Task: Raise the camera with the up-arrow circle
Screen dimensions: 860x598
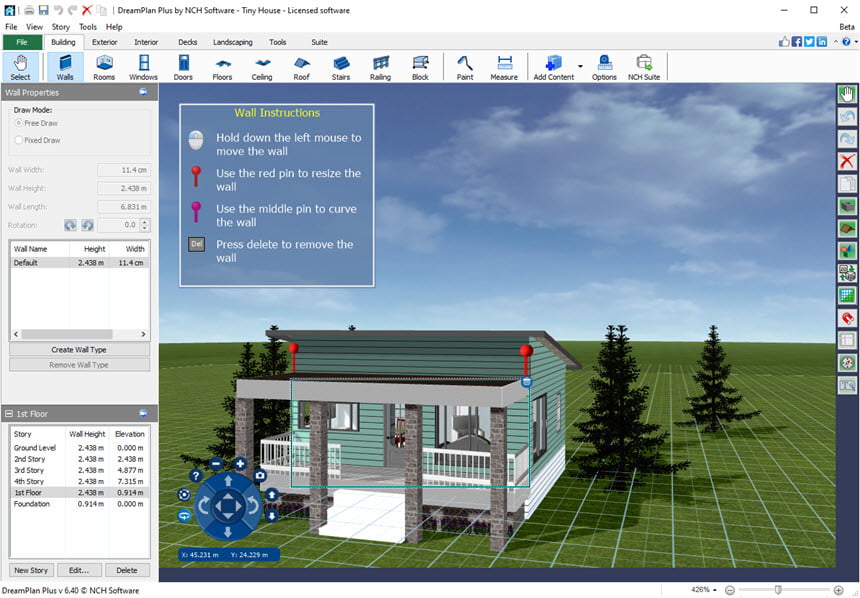Action: point(272,495)
